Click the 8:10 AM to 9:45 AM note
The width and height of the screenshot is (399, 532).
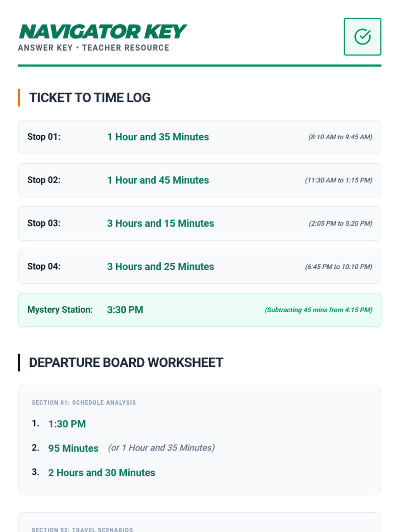pyautogui.click(x=340, y=137)
